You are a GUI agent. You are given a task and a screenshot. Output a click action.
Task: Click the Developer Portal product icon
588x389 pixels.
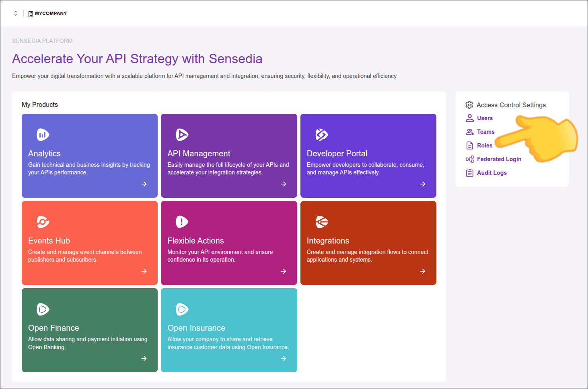point(321,135)
